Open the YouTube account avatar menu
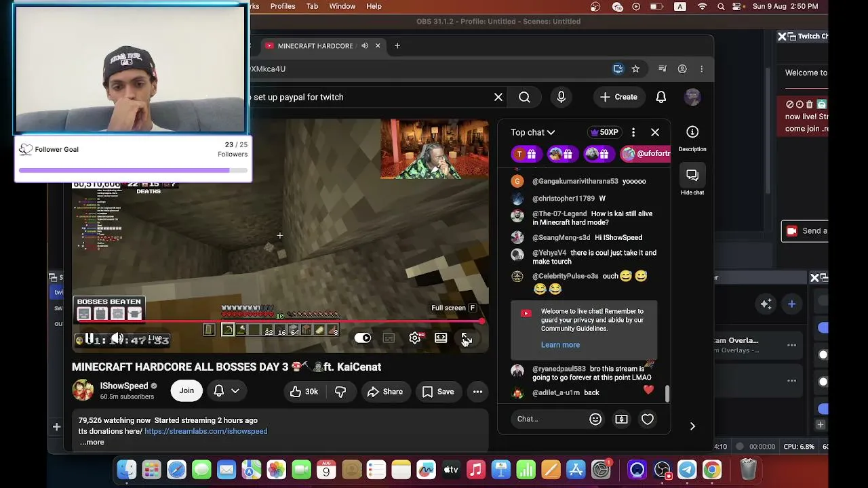 [692, 97]
